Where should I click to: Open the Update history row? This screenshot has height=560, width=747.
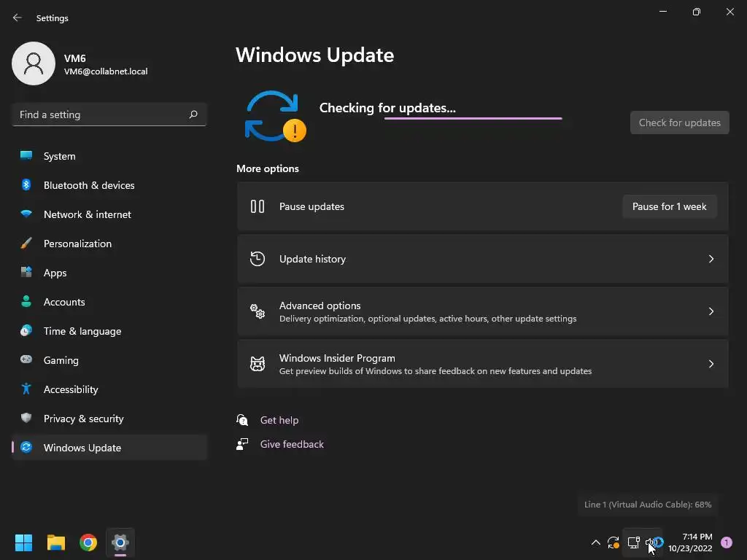[x=483, y=259]
